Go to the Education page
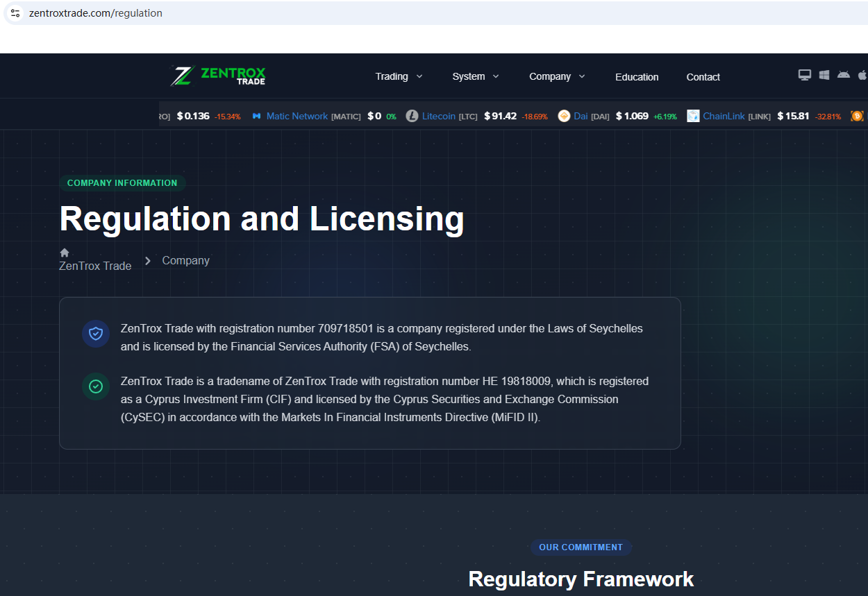The height and width of the screenshot is (596, 868). point(637,77)
